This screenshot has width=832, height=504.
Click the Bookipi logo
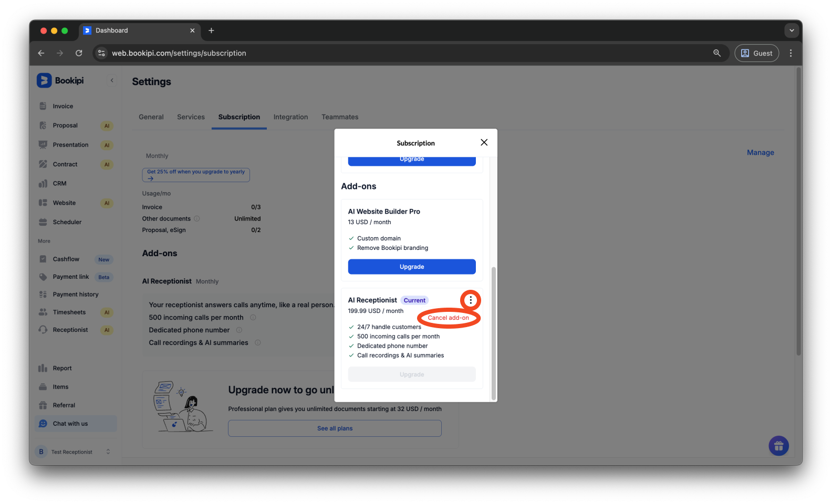[60, 80]
